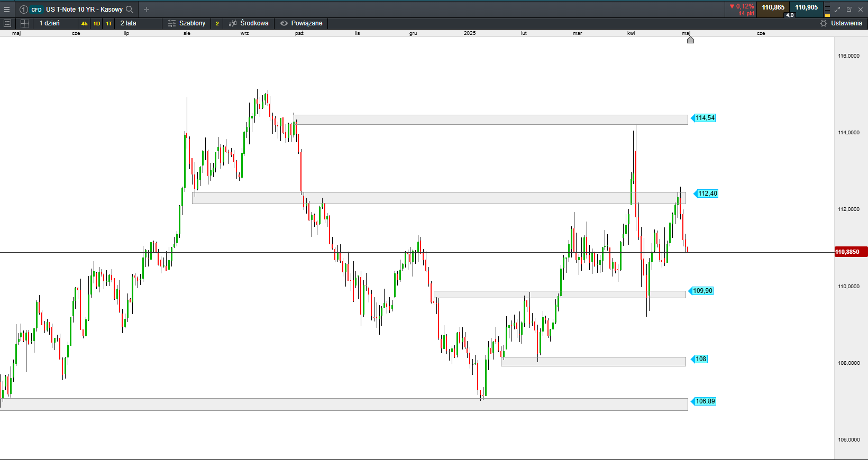
Task: Click the gear icon beside Ustawienia
Action: coord(824,23)
